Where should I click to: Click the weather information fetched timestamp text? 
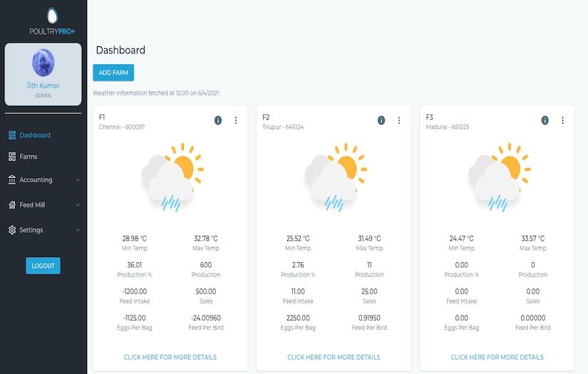(156, 93)
